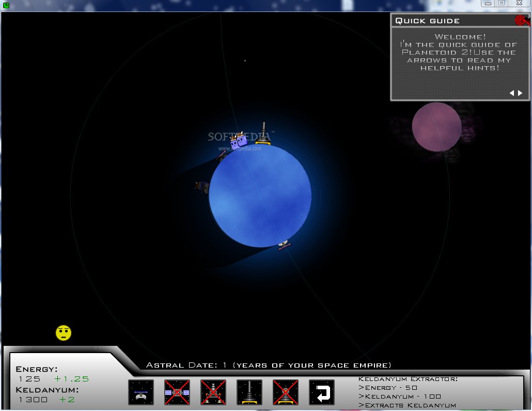The image size is (532, 411).
Task: Click the extractor tower on the planet
Action: (x=263, y=133)
